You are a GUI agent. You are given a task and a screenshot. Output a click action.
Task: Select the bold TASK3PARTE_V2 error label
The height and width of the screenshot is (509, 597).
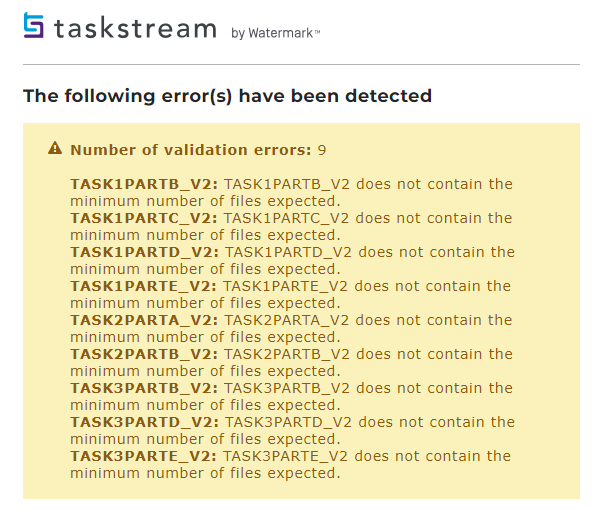tap(143, 456)
